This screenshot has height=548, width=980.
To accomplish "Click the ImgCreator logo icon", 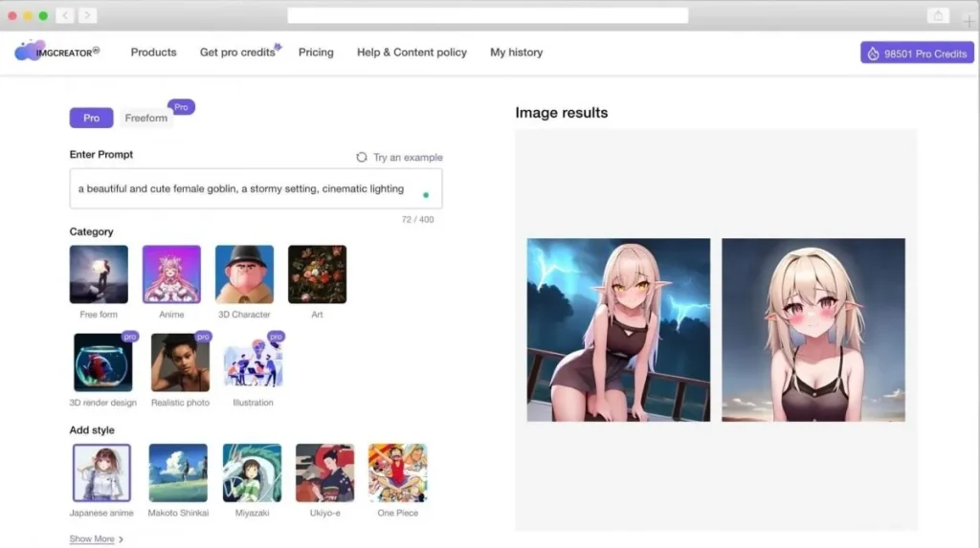I will [x=29, y=52].
